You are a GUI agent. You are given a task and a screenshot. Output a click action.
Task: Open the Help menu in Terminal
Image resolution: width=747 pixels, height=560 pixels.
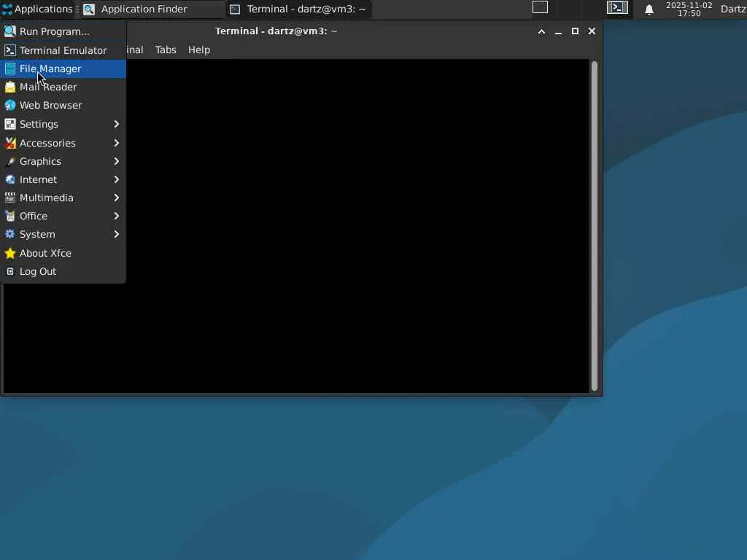pyautogui.click(x=199, y=50)
